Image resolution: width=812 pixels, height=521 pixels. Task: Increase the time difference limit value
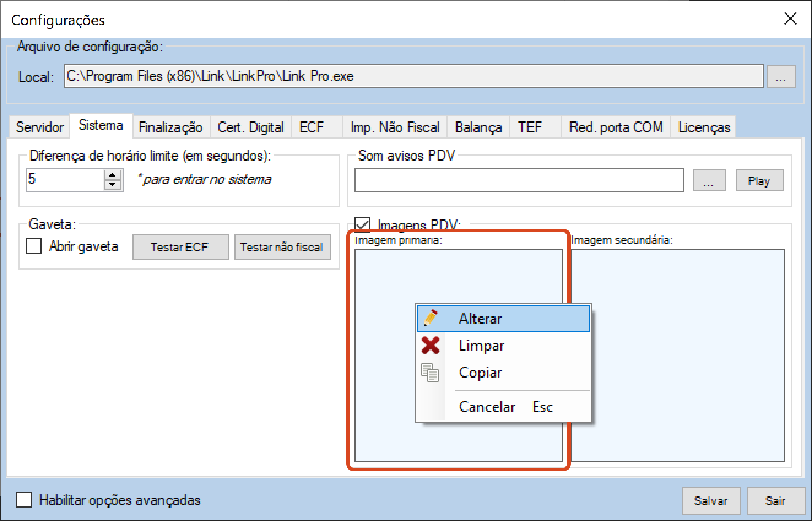pyautogui.click(x=113, y=175)
